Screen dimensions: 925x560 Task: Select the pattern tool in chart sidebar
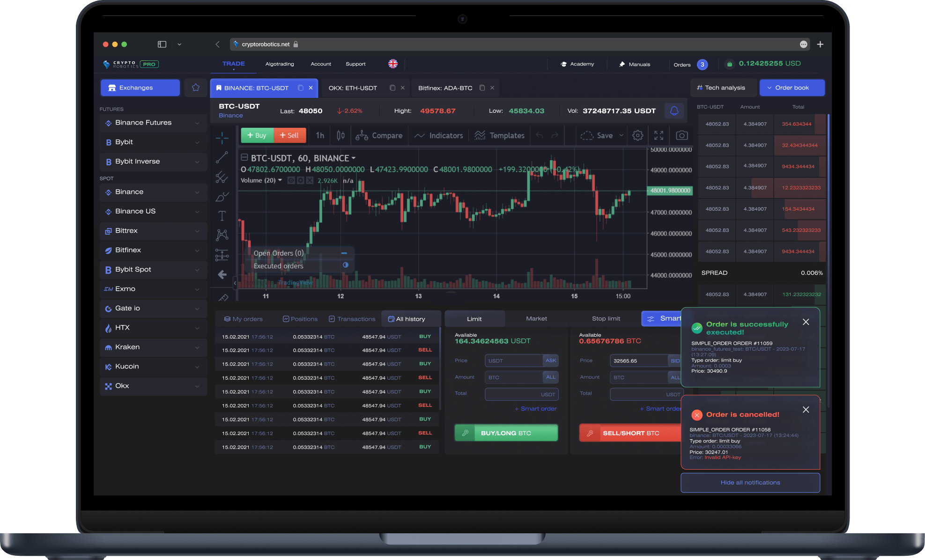(x=222, y=235)
